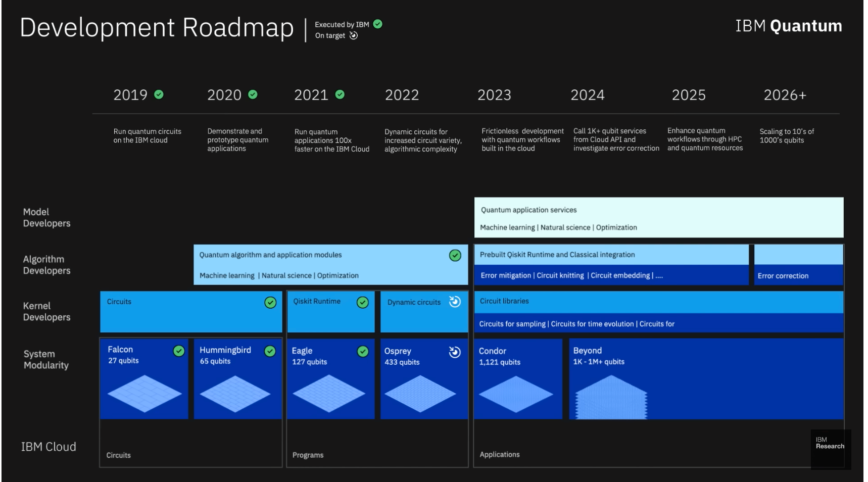Click the Condor chip illustration
This screenshot has width=868, height=482.
(x=516, y=394)
